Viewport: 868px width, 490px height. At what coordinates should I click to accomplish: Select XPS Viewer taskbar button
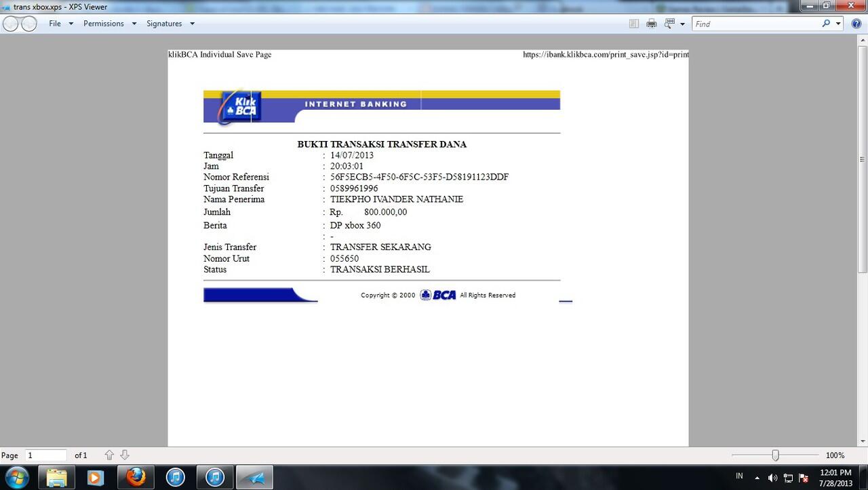254,477
